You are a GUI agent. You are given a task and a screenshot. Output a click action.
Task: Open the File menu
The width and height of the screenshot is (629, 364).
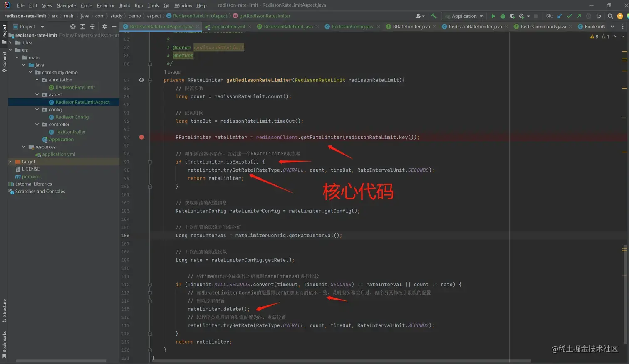pyautogui.click(x=20, y=5)
